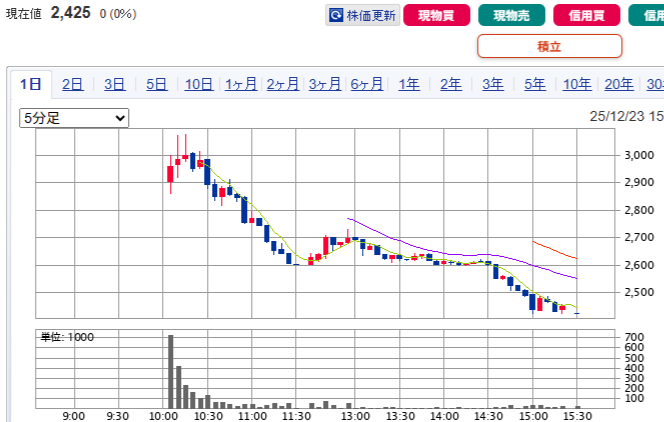The width and height of the screenshot is (664, 422).
Task: Switch to the 3日 chart tab
Action: click(x=114, y=84)
